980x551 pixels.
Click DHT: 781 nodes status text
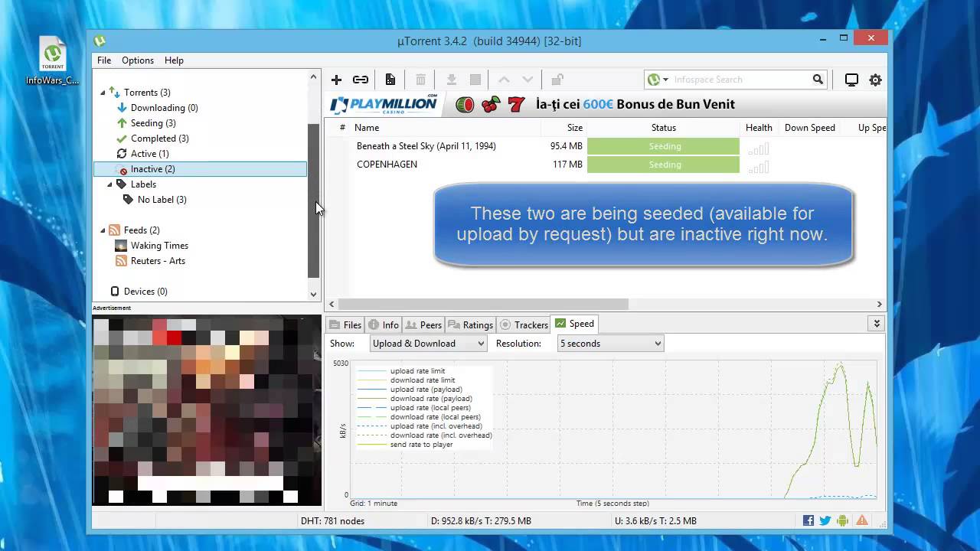(x=332, y=521)
